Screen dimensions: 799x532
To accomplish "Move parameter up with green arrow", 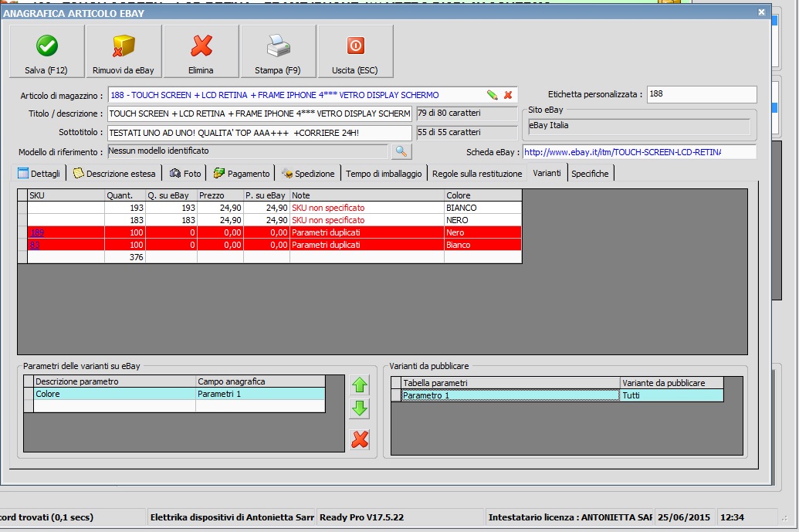I will [360, 385].
